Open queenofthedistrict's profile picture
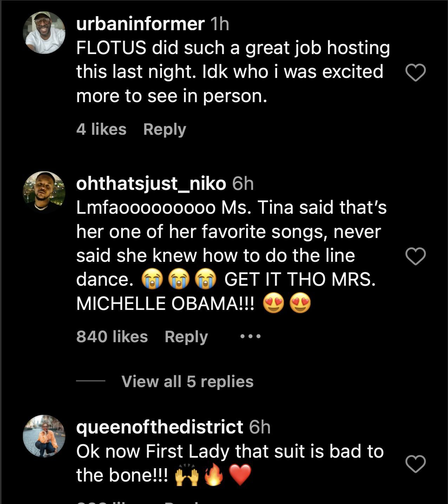This screenshot has height=504, width=448. (x=44, y=436)
